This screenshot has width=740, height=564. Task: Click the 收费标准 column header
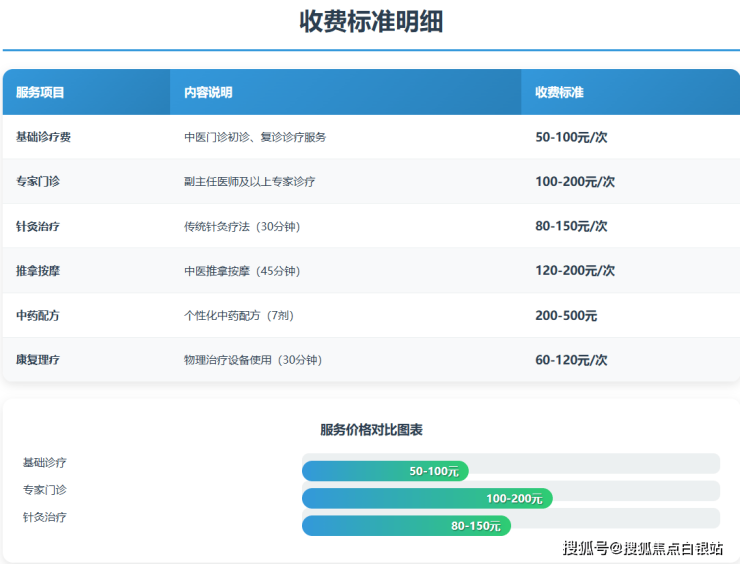click(559, 92)
